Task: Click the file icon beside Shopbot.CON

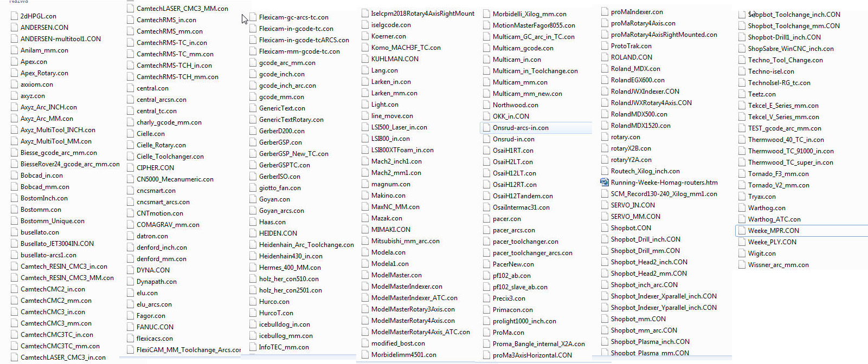Action: coord(605,228)
